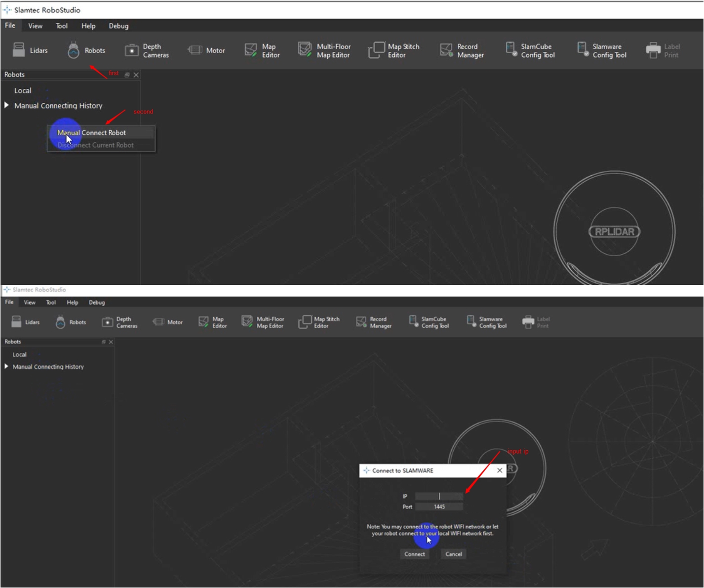Click the Port field showing 1445
Viewport: 704px width, 588px height.
coord(439,507)
